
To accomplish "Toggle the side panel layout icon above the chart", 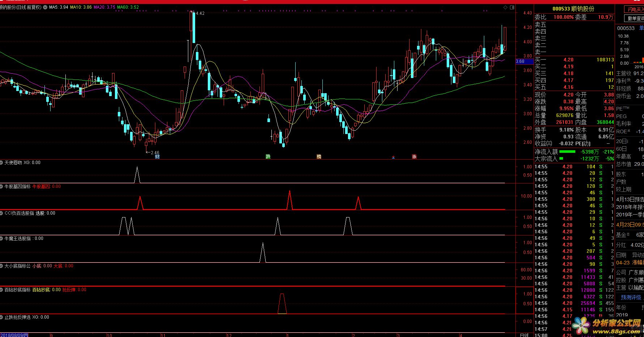I will point(512,7).
